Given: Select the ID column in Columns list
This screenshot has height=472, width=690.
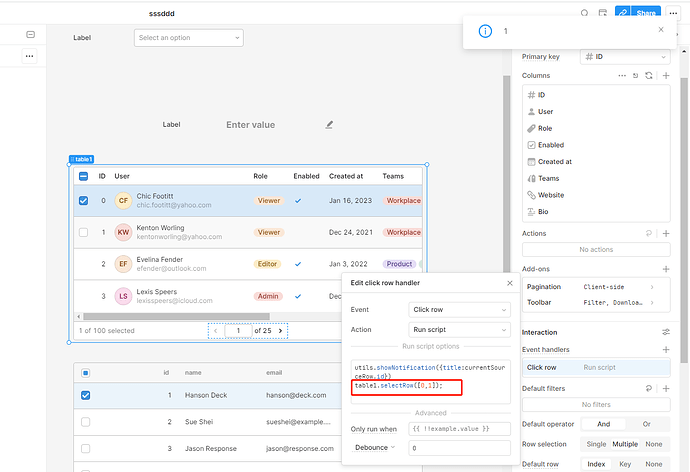Looking at the screenshot, I should 596,95.
